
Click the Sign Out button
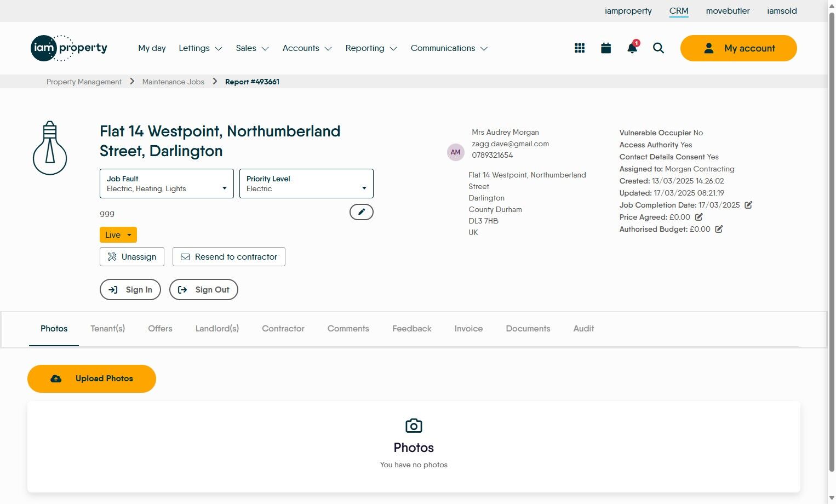204,290
